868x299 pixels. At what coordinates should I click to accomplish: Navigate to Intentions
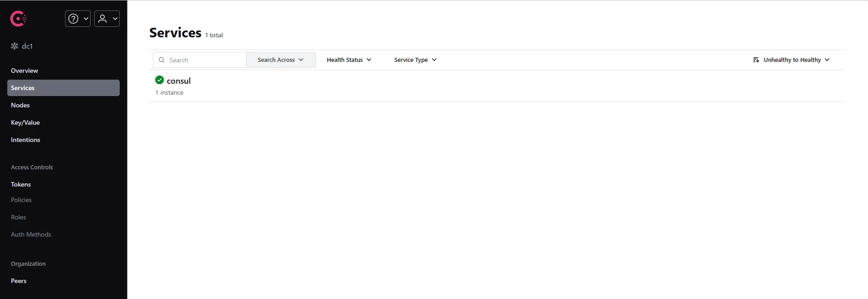pos(25,140)
